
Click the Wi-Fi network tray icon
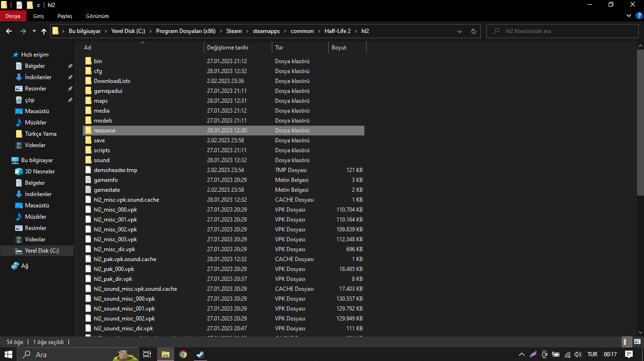point(568,354)
